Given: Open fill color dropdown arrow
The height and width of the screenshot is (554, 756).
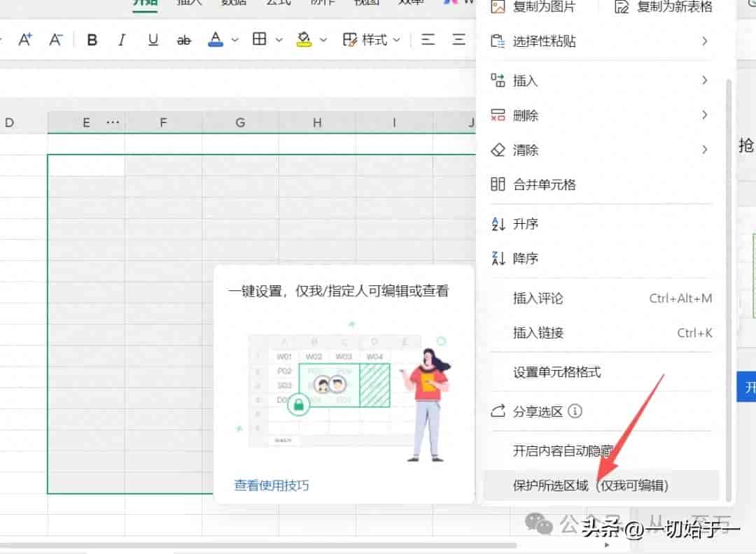Looking at the screenshot, I should coord(323,40).
